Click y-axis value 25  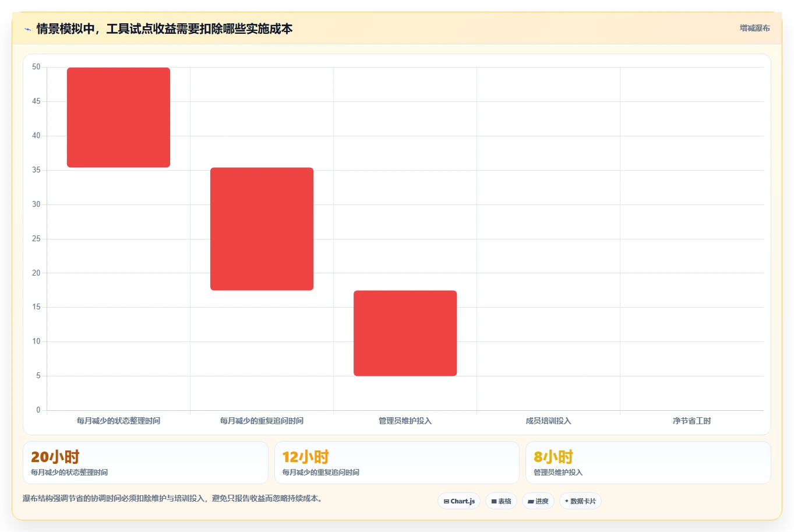[x=36, y=239]
